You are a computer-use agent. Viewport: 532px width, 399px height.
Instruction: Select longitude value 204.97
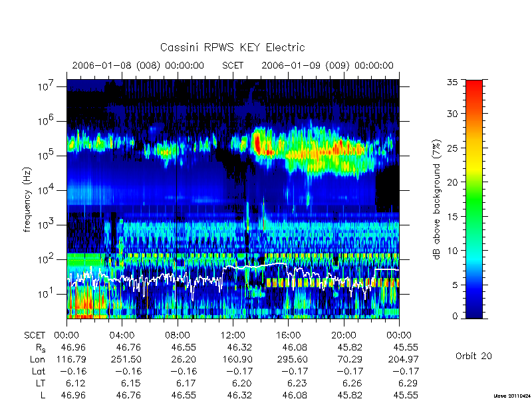point(404,359)
